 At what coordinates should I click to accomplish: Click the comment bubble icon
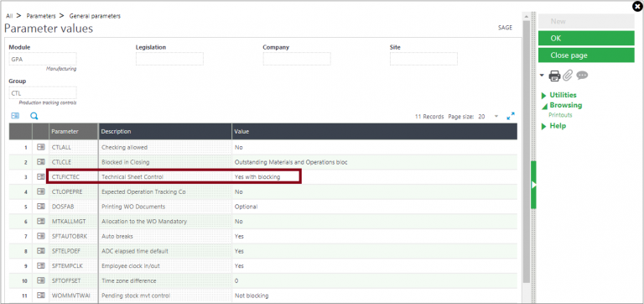[x=582, y=76]
